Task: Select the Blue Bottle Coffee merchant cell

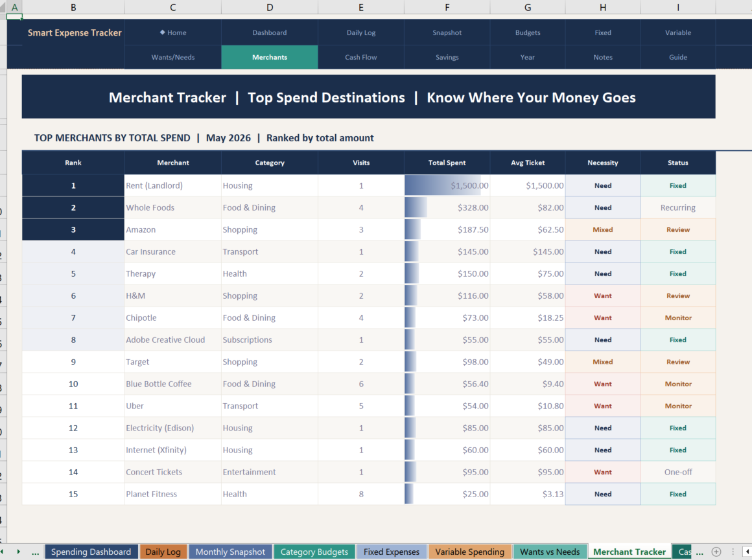Action: pyautogui.click(x=172, y=384)
